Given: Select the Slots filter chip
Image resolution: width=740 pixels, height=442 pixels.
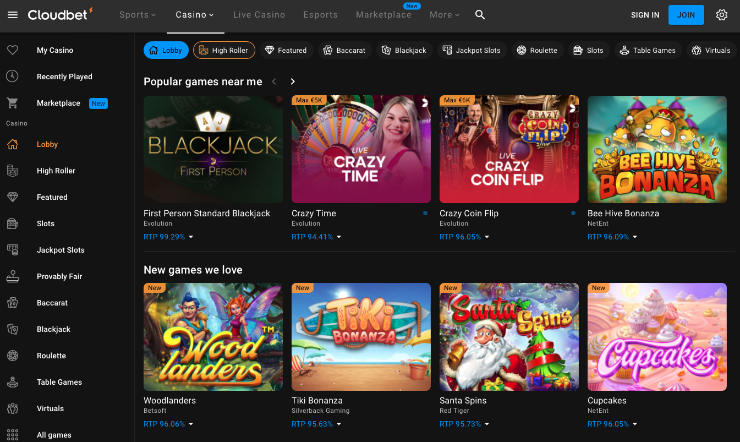Looking at the screenshot, I should (x=589, y=50).
